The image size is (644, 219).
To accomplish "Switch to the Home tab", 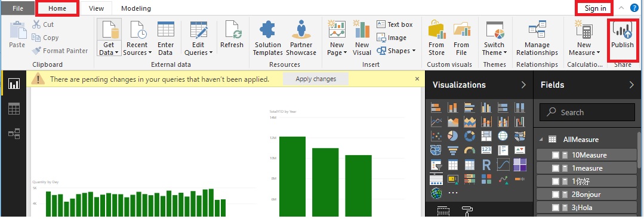I will [57, 8].
